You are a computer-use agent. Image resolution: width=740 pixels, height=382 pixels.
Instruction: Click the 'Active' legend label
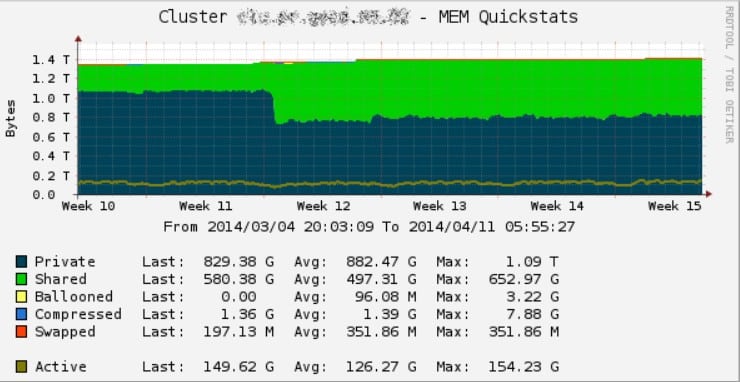60,366
